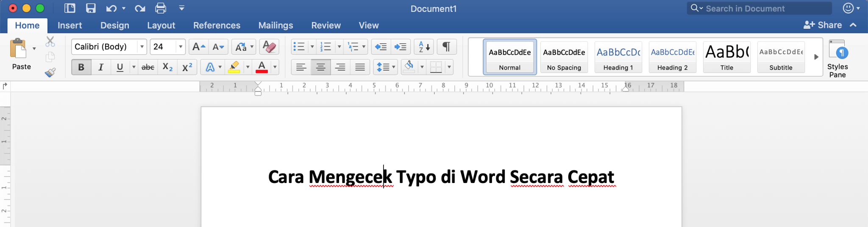Switch to the Insert tab
Image resolution: width=868 pixels, height=227 pixels.
tap(70, 25)
